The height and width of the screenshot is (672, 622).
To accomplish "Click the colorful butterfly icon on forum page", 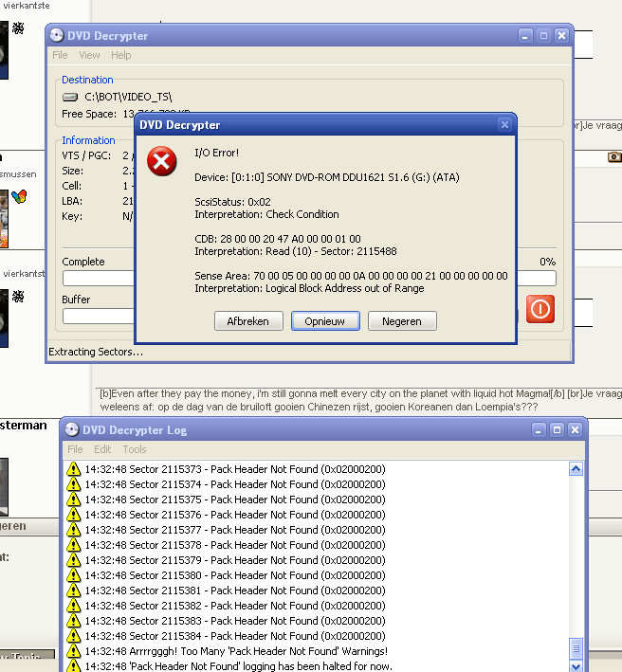I will coord(19,197).
